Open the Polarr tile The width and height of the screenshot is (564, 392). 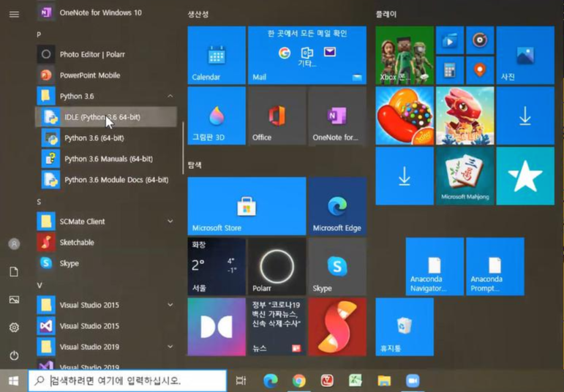point(277,266)
